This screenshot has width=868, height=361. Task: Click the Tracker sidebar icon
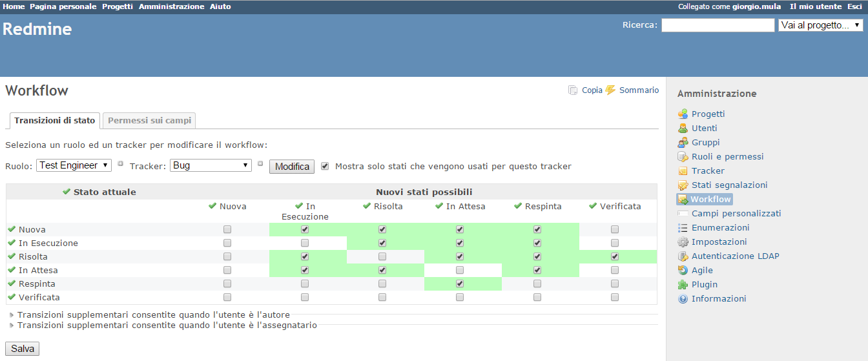pyautogui.click(x=683, y=170)
